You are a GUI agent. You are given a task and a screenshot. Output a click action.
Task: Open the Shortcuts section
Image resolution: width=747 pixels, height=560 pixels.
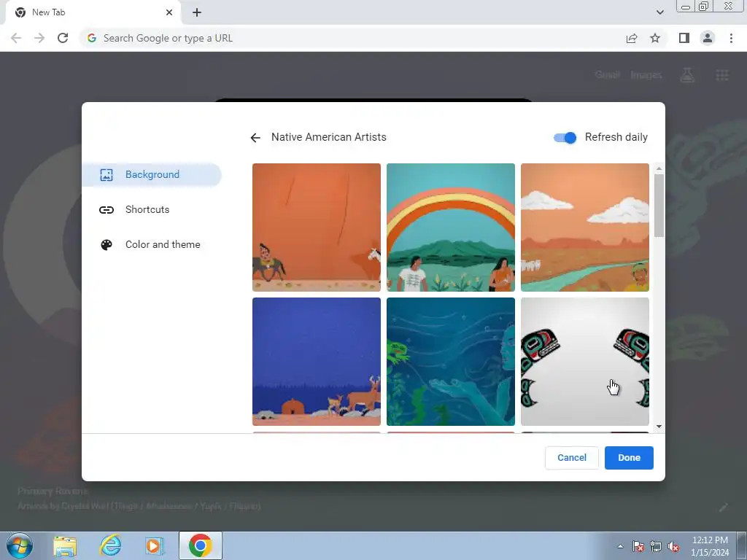[x=152, y=209]
